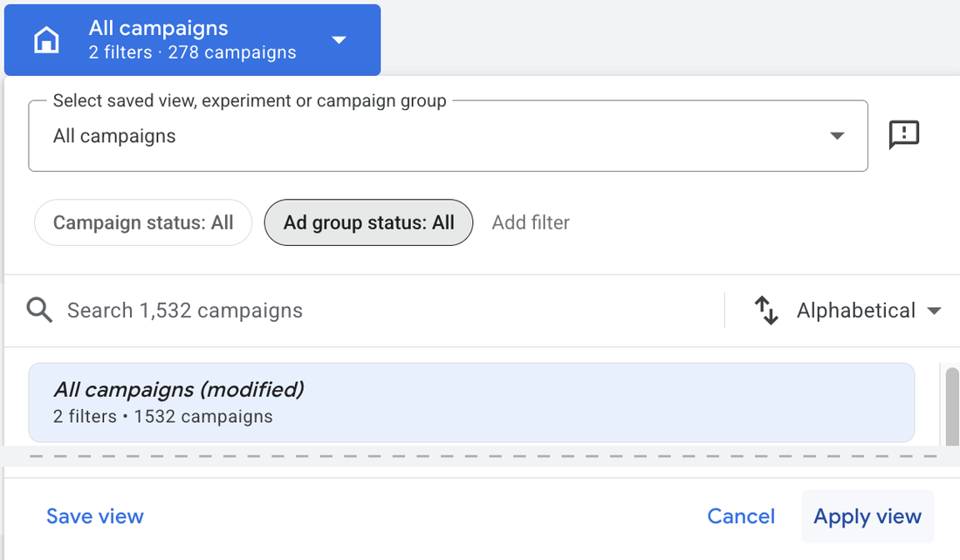Select All campaigns (modified) list item

click(x=471, y=402)
